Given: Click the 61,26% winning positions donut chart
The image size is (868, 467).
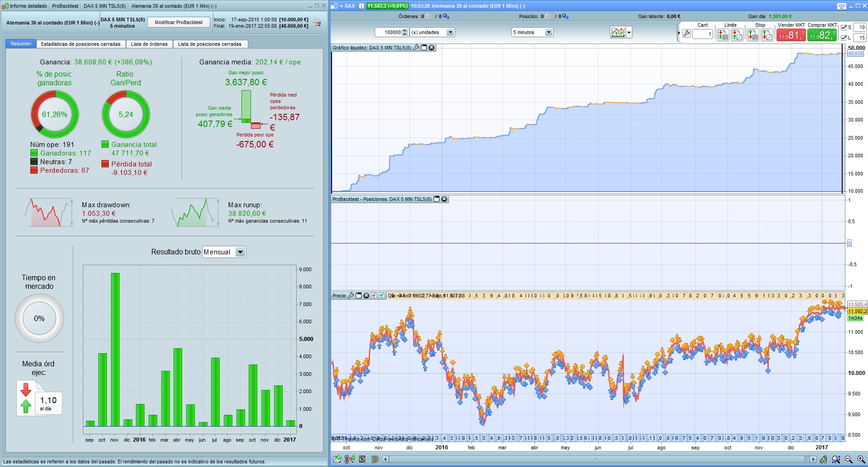Looking at the screenshot, I should (x=54, y=114).
